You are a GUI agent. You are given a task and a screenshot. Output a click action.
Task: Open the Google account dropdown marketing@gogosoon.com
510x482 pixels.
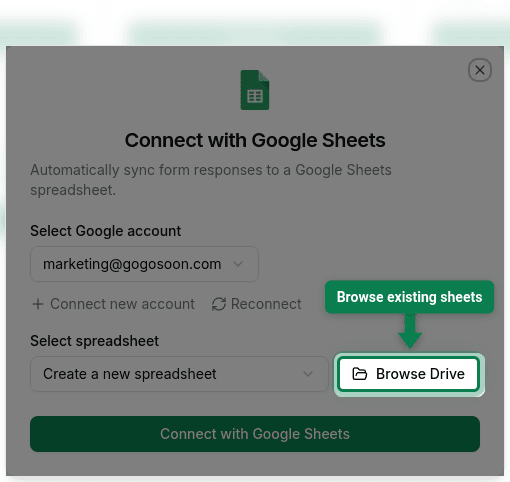pos(144,264)
